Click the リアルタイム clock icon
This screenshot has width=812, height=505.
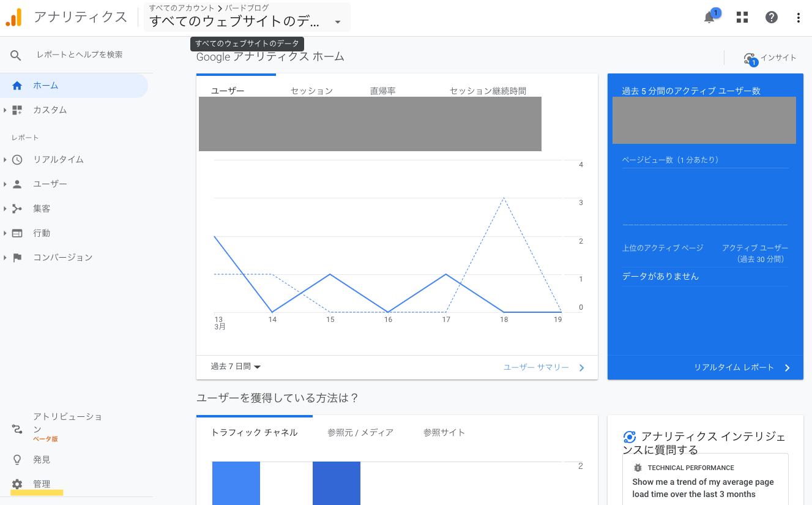tap(17, 160)
